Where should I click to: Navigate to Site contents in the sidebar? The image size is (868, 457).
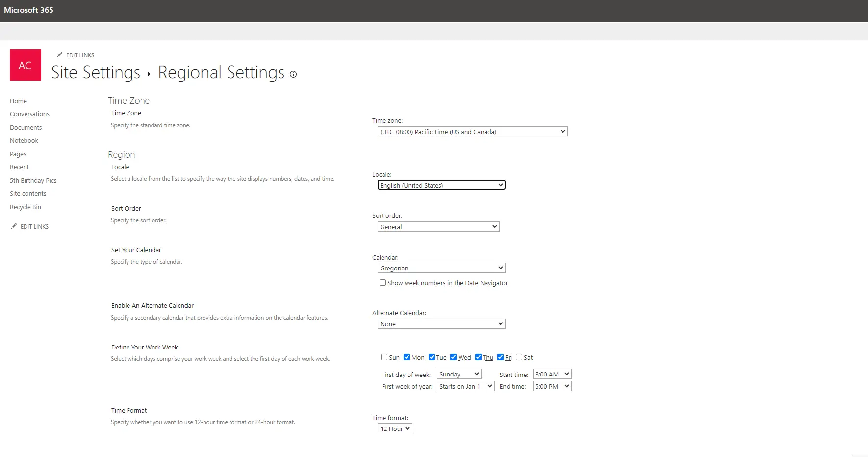tap(28, 193)
